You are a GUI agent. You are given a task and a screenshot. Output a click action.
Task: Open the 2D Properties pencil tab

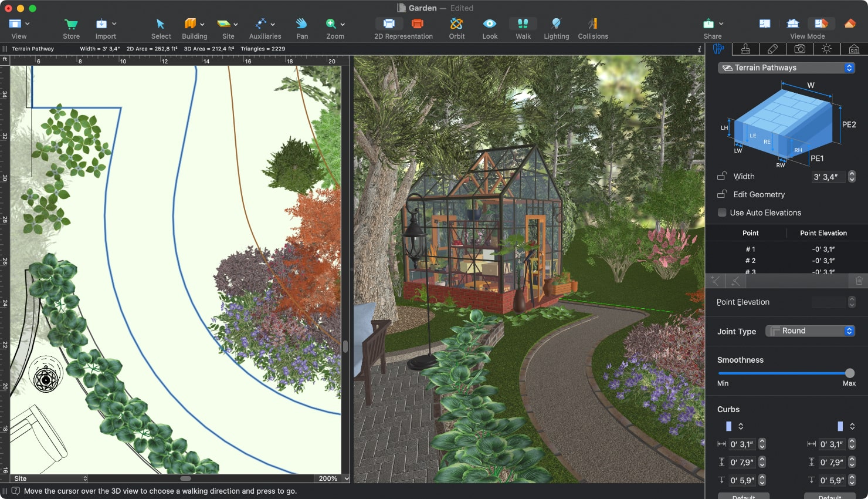pos(772,49)
